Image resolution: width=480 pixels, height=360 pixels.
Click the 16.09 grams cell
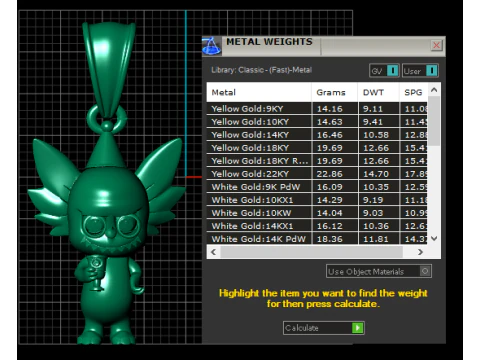click(335, 187)
